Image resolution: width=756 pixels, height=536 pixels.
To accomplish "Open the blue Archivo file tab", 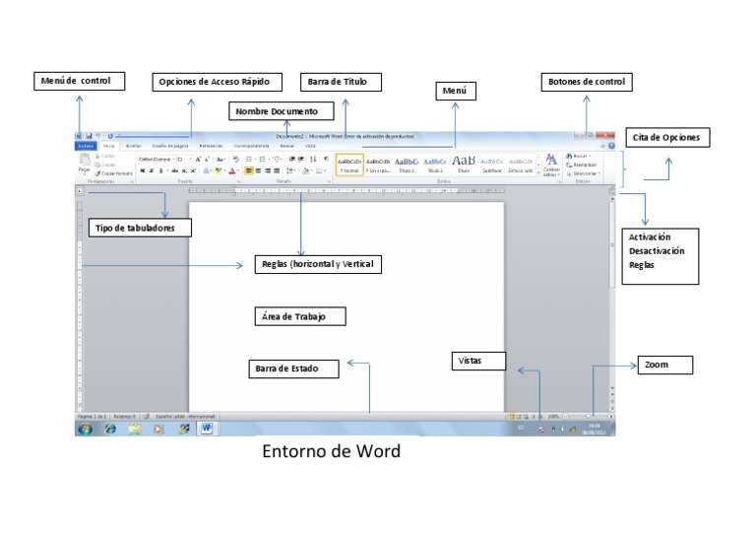I will [x=86, y=146].
